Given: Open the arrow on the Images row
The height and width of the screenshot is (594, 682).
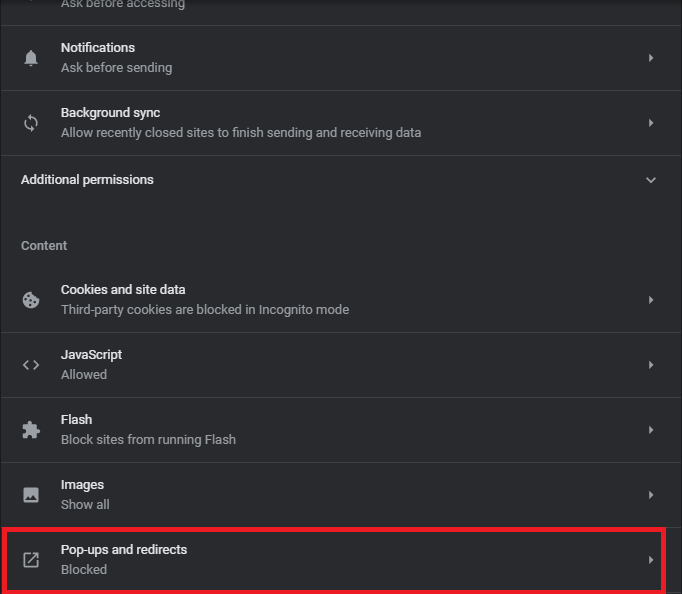Looking at the screenshot, I should [x=651, y=495].
